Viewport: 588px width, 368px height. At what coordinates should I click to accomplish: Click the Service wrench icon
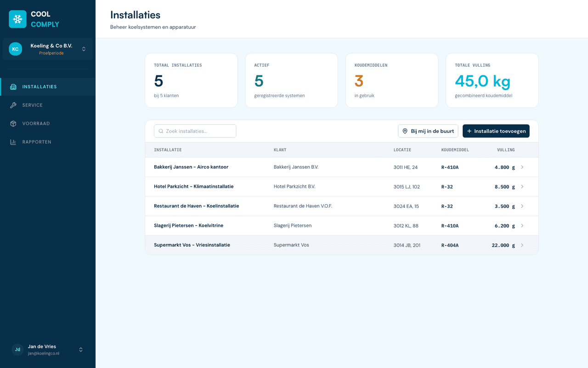(x=13, y=105)
